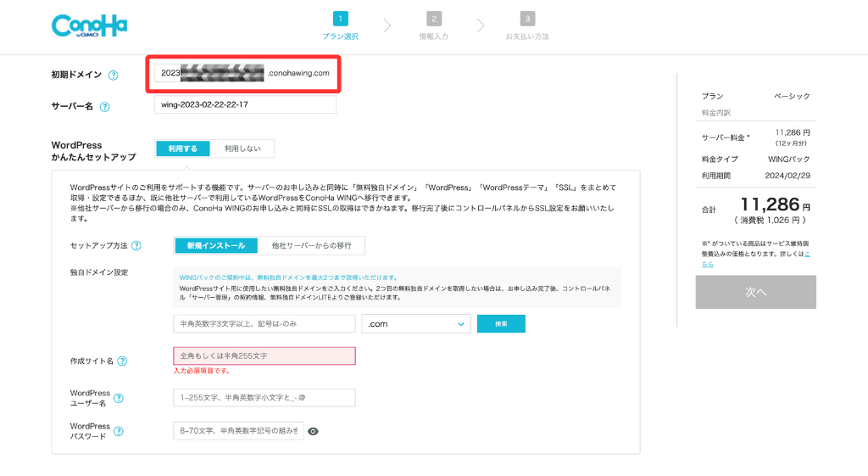The width and height of the screenshot is (868, 476).
Task: Open help icon beside WordPressユーザー名
Action: pos(119,398)
